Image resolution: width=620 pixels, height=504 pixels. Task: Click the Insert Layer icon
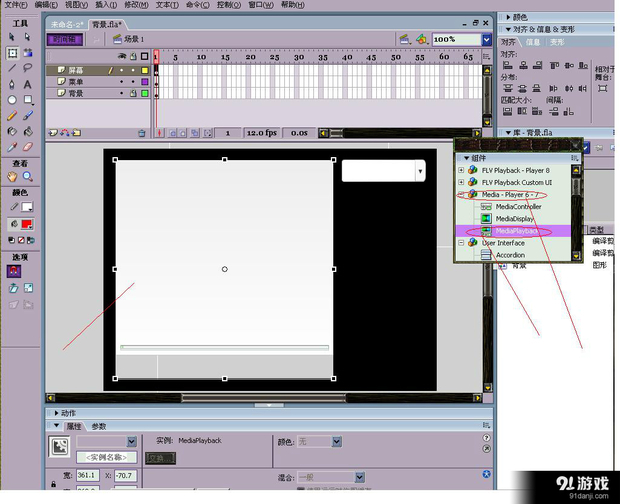(x=53, y=133)
